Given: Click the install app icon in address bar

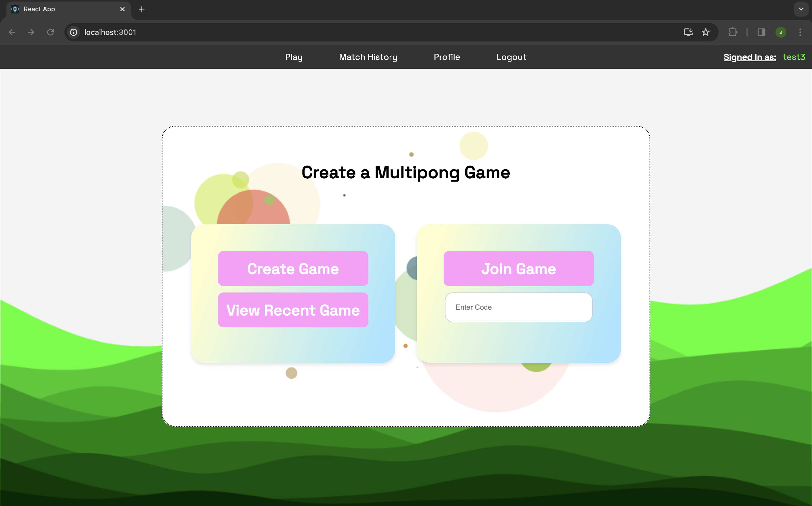Looking at the screenshot, I should click(x=688, y=32).
